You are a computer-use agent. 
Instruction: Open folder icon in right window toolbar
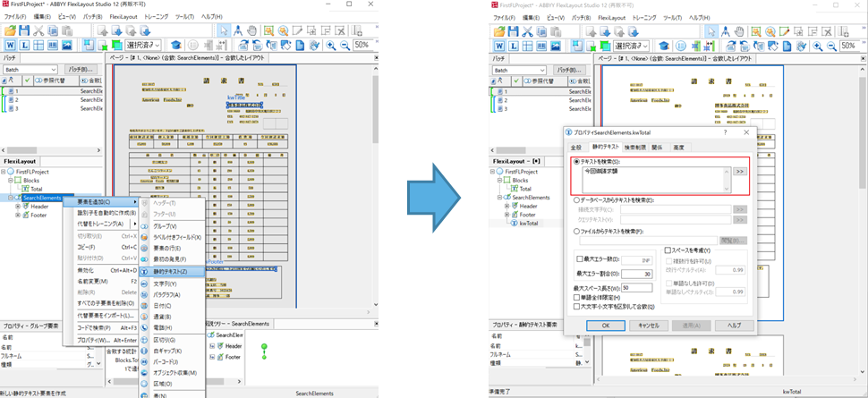(x=500, y=31)
